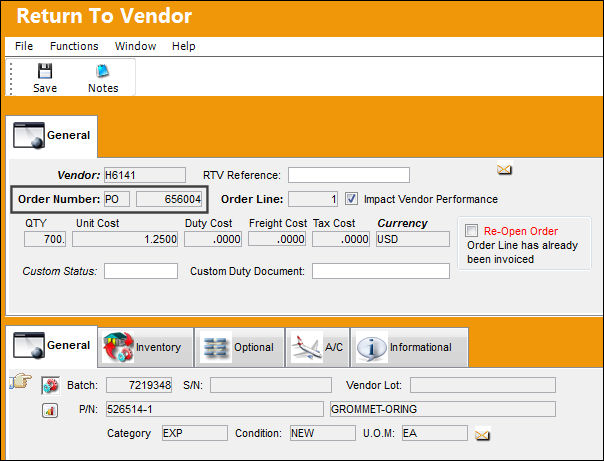Screen dimensions: 604x461
Task: Click the Inventory tab icon
Action: 118,347
